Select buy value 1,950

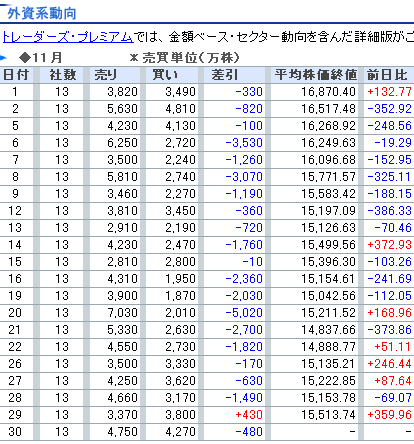tap(180, 279)
